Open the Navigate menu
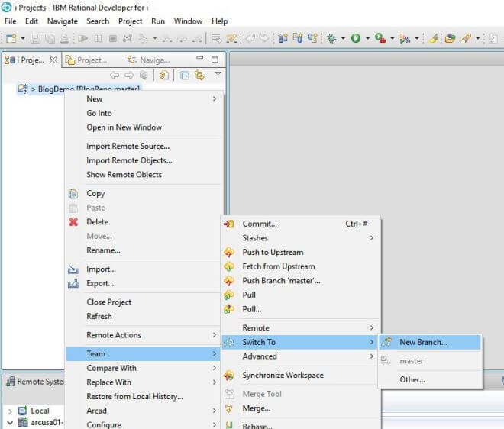The width and height of the screenshot is (504, 429). click(63, 21)
